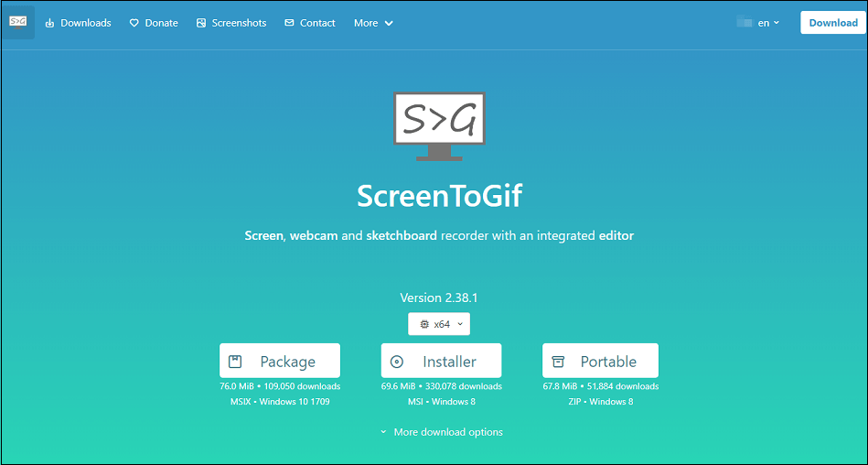
Task: Open the Screenshots page from the navbar
Action: click(x=239, y=23)
